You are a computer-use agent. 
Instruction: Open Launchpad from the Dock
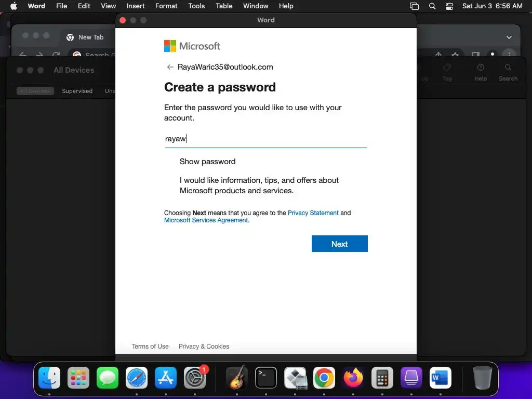(x=78, y=378)
